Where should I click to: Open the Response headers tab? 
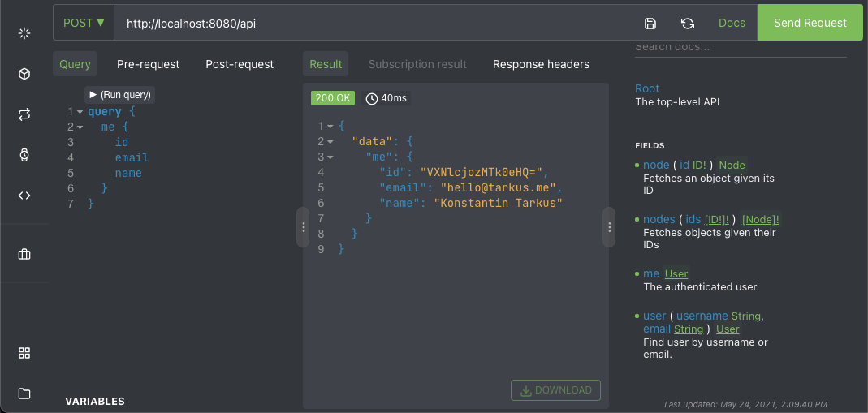tap(541, 64)
